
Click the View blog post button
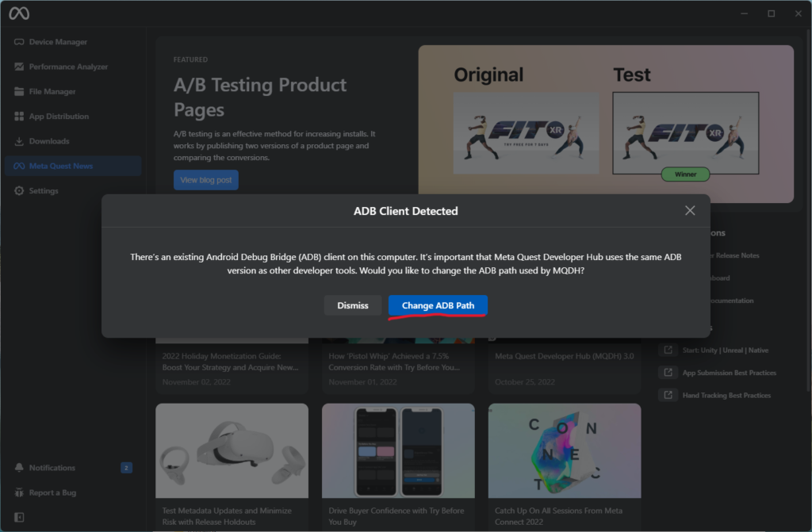point(206,180)
